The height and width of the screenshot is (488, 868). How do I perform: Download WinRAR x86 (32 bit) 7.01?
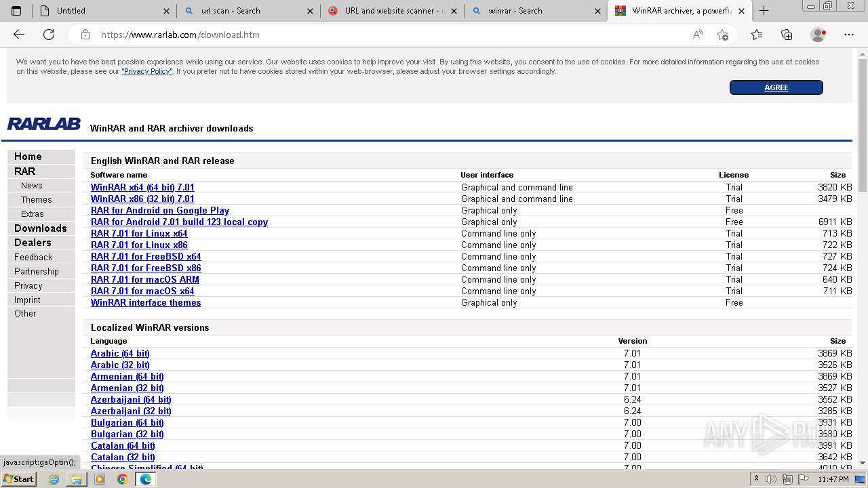(142, 199)
